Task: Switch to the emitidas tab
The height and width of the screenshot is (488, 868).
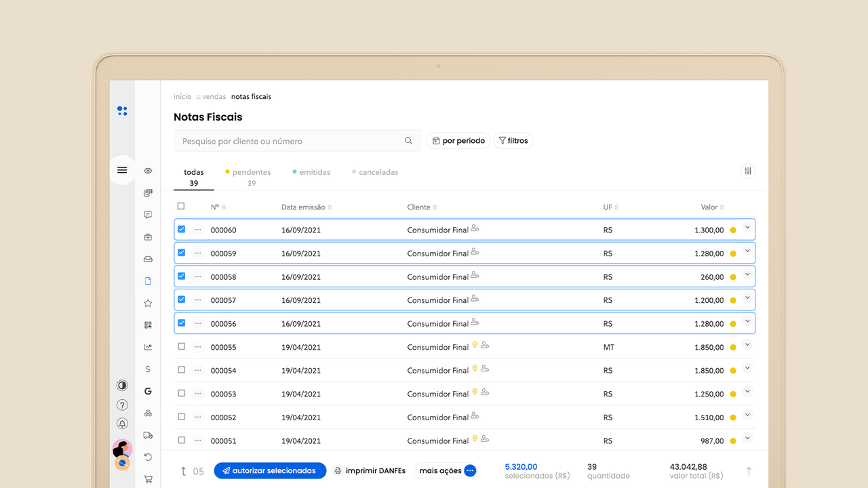Action: pos(311,172)
